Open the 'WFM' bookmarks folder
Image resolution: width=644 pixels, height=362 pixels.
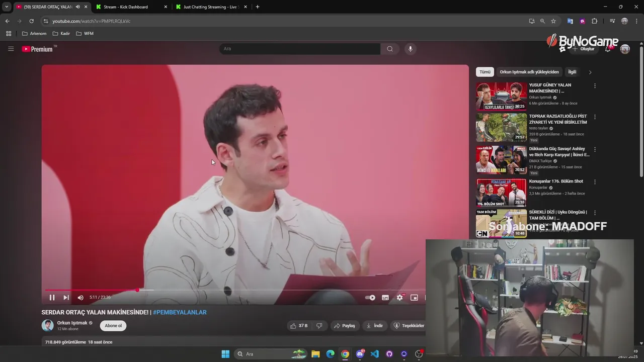[85, 34]
